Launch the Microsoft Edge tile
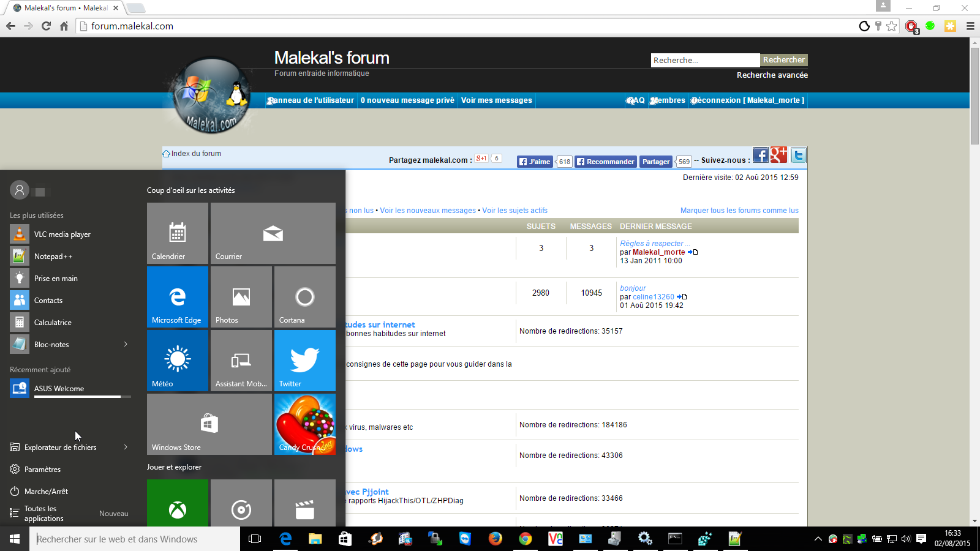This screenshot has height=551, width=980. [178, 297]
